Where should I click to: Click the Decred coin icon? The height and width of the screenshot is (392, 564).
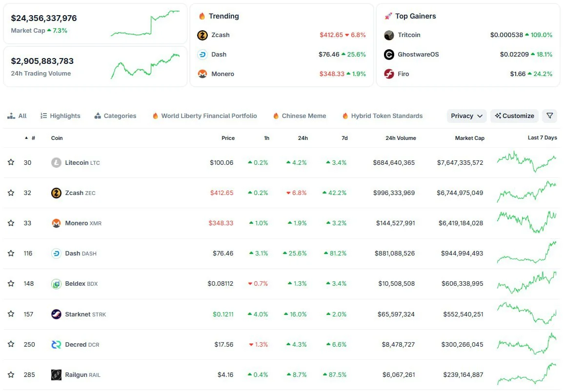[x=56, y=345]
